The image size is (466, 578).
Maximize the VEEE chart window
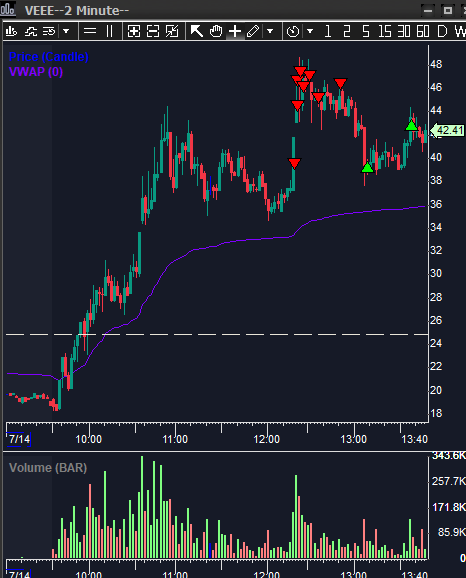tap(448, 10)
